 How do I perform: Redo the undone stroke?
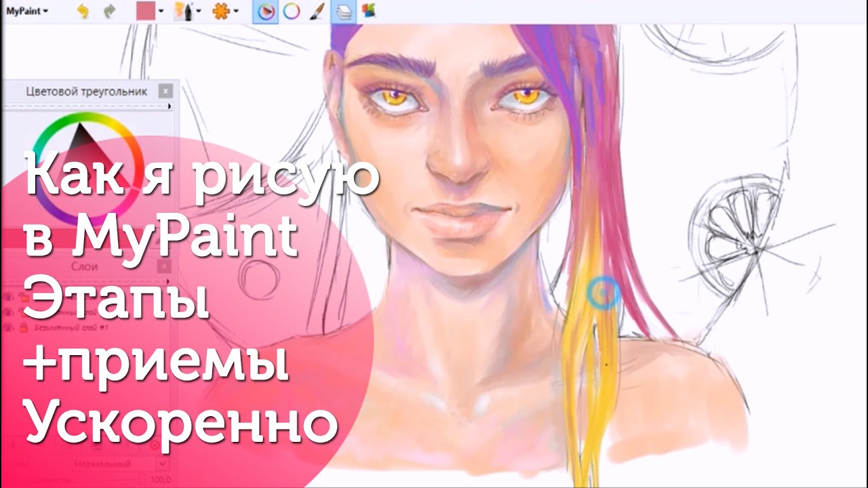pyautogui.click(x=108, y=12)
